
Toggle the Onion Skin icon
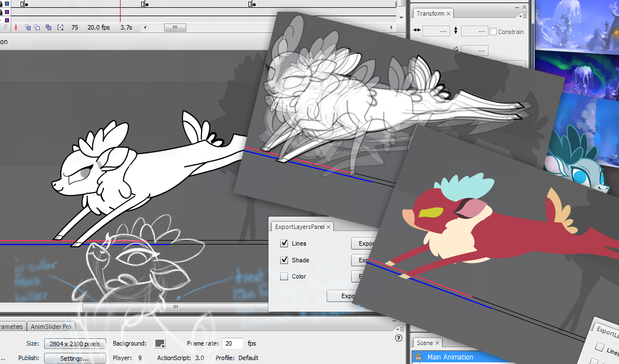pos(28,27)
